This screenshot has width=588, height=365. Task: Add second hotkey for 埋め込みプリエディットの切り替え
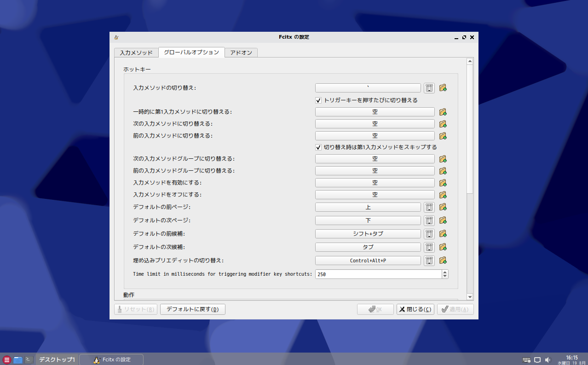(443, 261)
